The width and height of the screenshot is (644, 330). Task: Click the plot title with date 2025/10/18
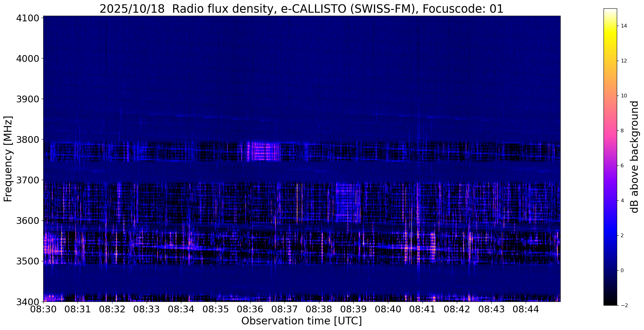coord(301,9)
